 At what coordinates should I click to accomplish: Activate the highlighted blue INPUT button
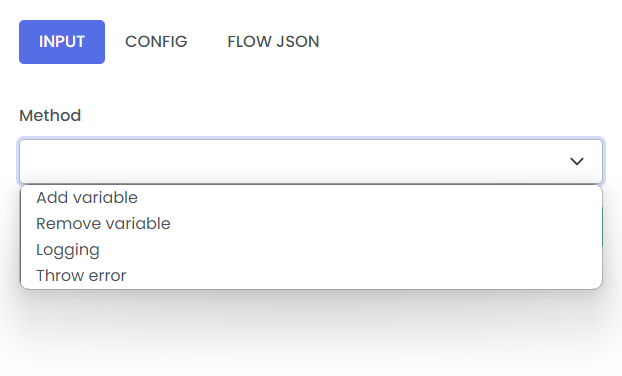pyautogui.click(x=62, y=42)
